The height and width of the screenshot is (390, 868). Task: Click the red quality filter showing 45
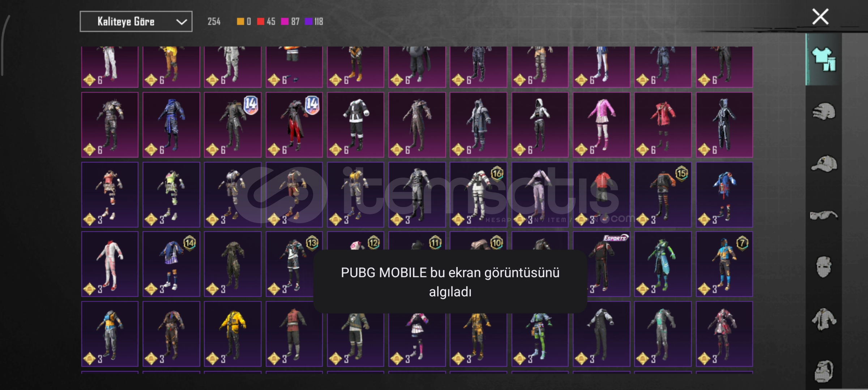266,22
